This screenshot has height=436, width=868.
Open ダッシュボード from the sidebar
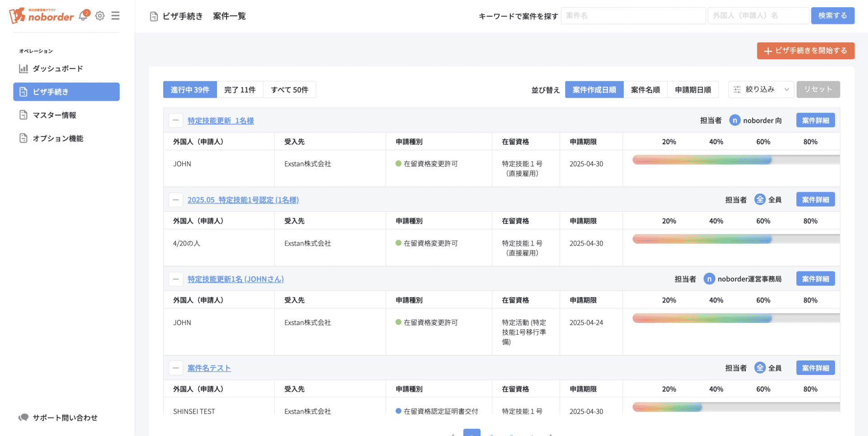pos(57,69)
